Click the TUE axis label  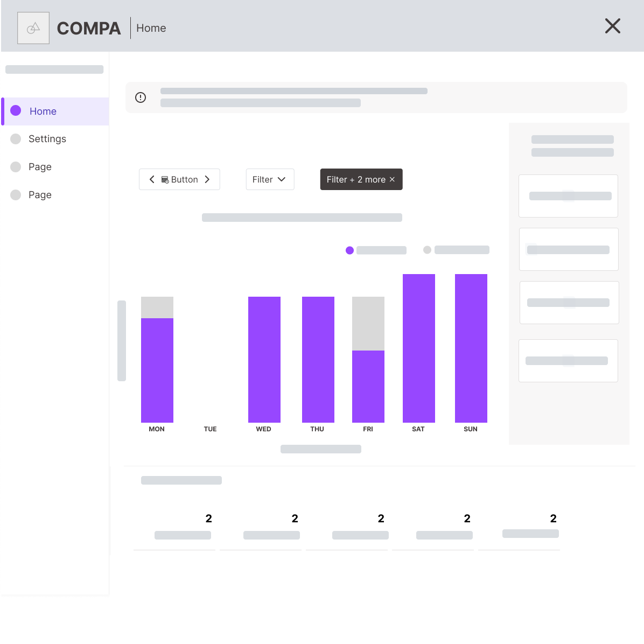(x=211, y=429)
